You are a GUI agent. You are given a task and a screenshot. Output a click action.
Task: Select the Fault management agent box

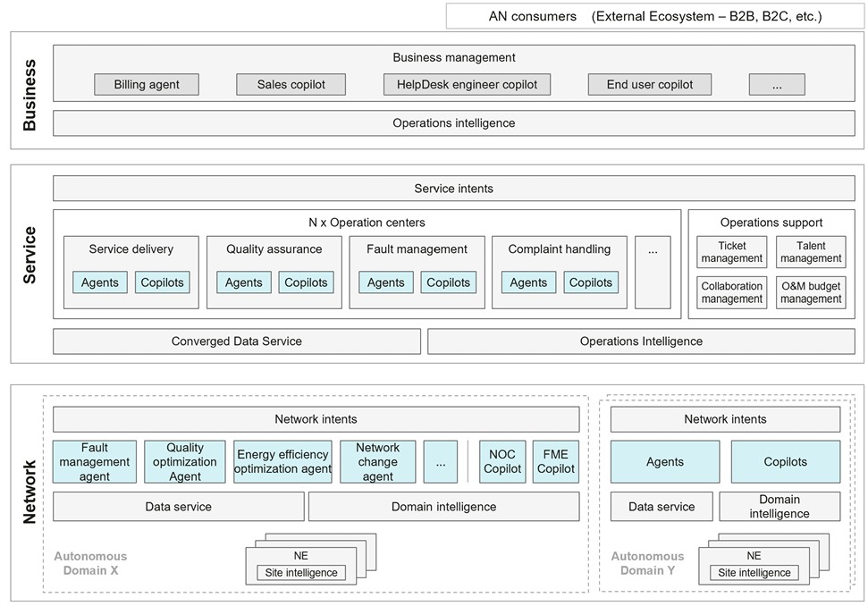click(95, 462)
